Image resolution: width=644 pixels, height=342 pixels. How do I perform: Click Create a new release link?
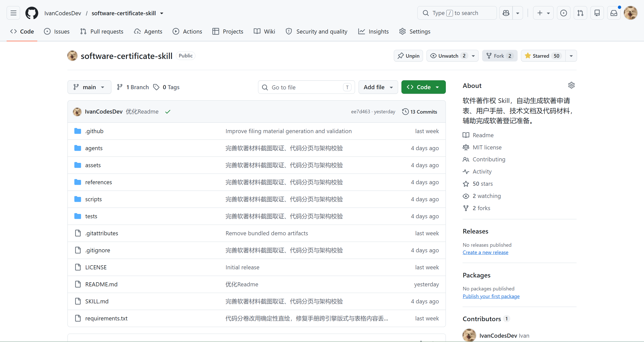(485, 252)
